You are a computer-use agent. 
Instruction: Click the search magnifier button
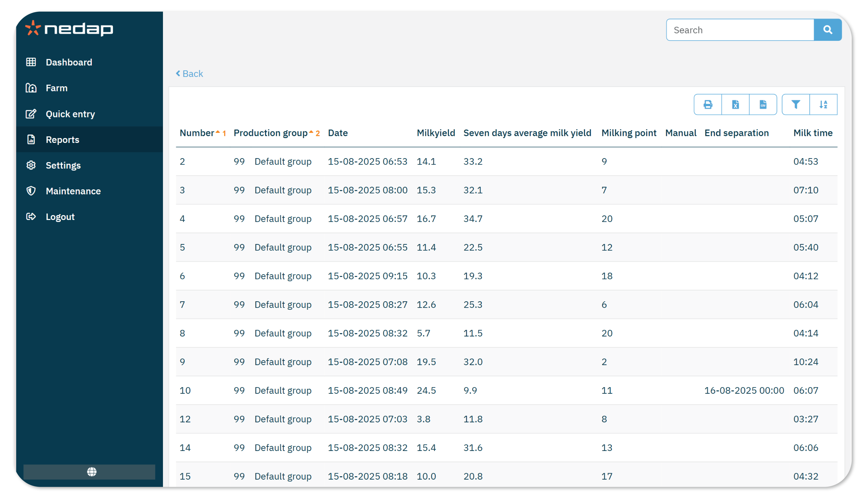tap(828, 30)
